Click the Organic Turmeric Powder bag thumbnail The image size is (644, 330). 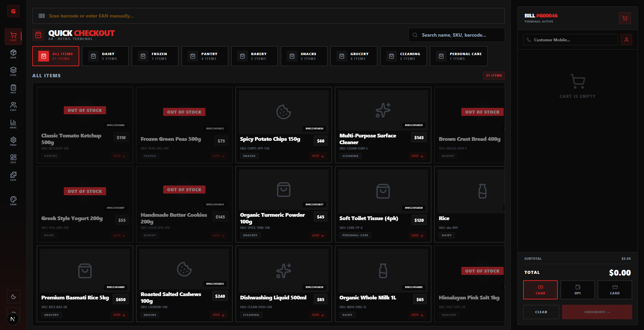tap(284, 190)
